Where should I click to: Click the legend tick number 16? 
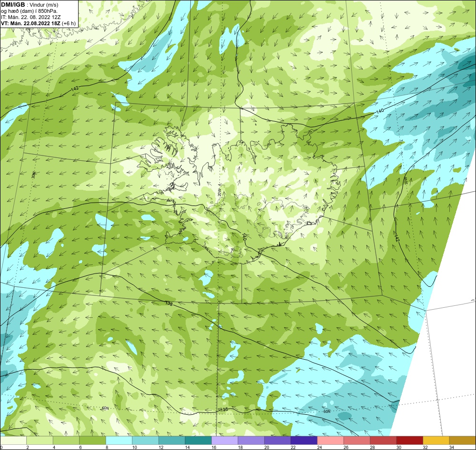click(x=214, y=447)
